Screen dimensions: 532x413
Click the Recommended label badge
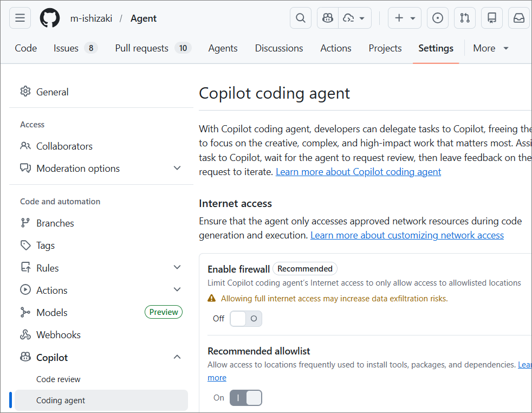click(x=305, y=269)
